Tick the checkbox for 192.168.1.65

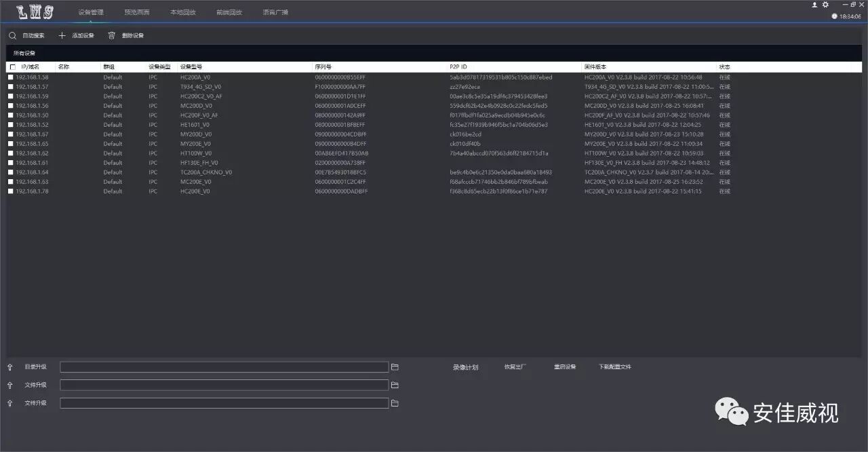coord(10,144)
